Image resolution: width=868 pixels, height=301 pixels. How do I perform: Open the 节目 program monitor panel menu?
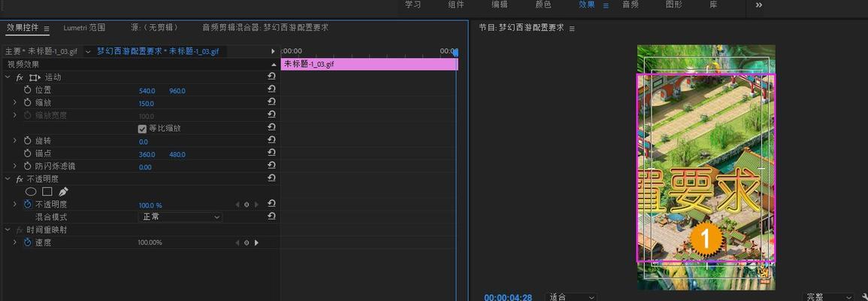pos(572,29)
